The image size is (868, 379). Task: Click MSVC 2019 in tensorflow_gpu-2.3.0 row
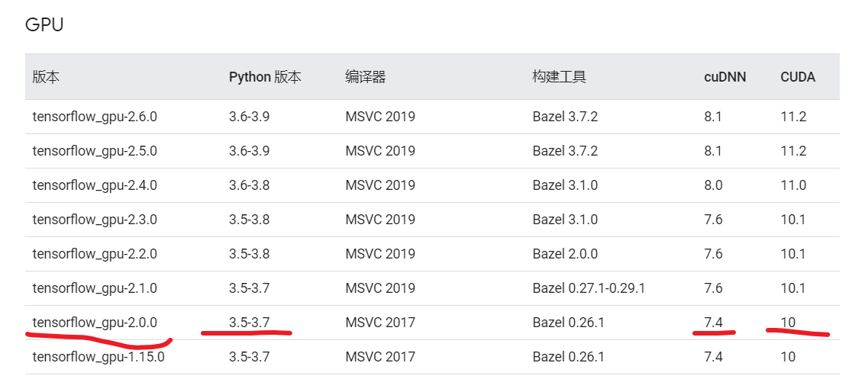[x=380, y=220]
